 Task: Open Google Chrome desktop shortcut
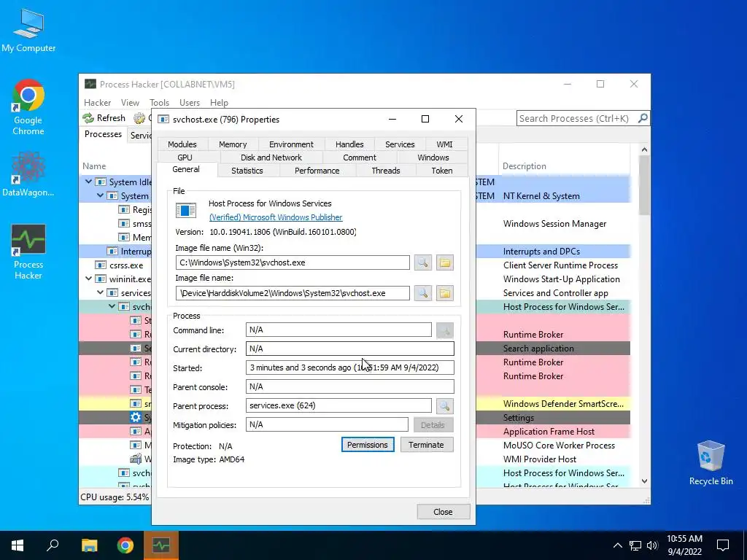28,107
